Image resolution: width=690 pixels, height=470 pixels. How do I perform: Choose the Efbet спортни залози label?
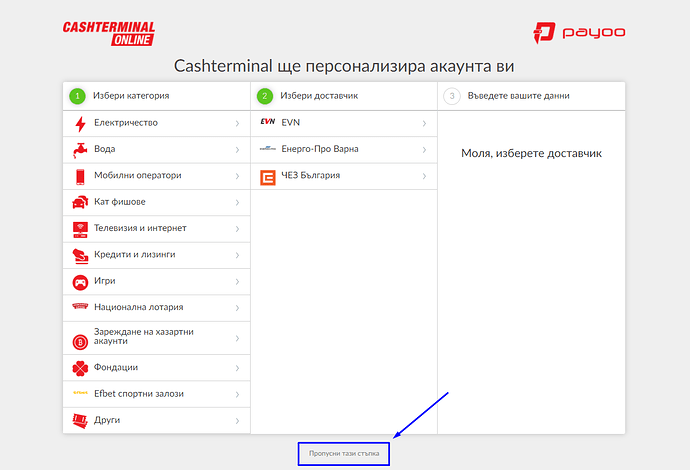point(139,394)
